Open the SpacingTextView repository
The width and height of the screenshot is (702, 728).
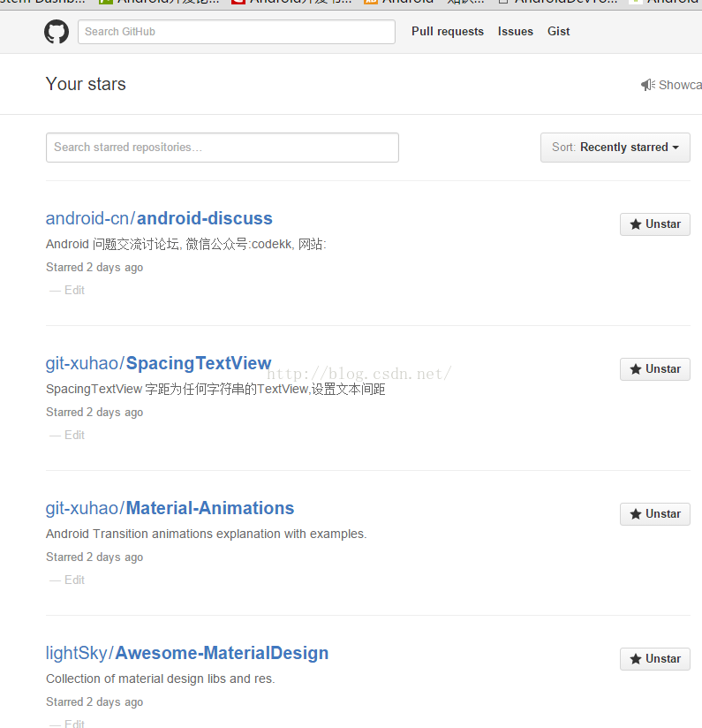click(199, 363)
